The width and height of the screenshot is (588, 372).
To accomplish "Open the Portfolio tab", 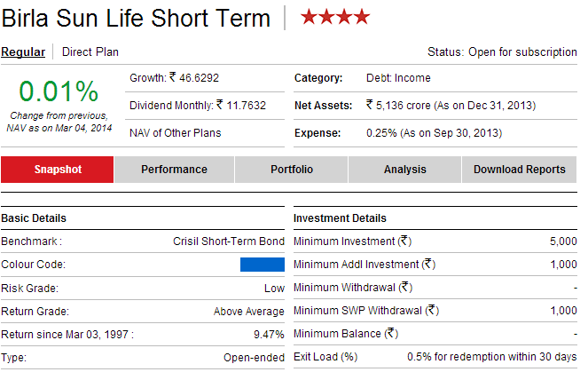I will pos(290,170).
